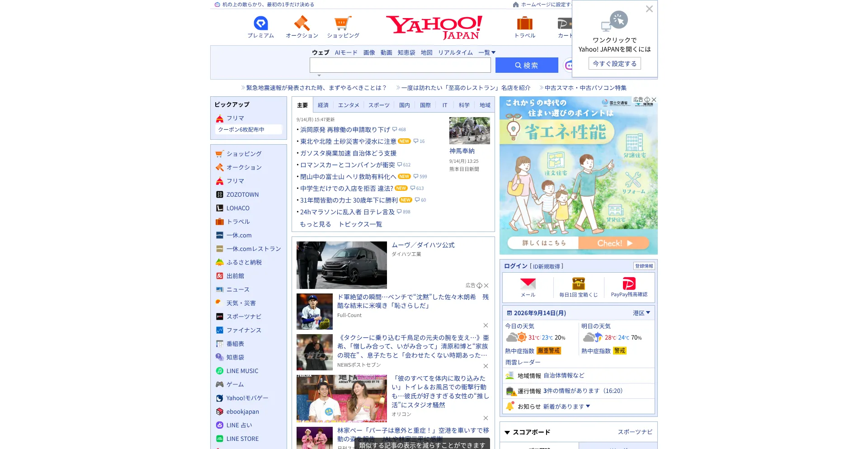Expand お知らせ 新着があります notifications
The image size is (868, 449).
coord(566,406)
